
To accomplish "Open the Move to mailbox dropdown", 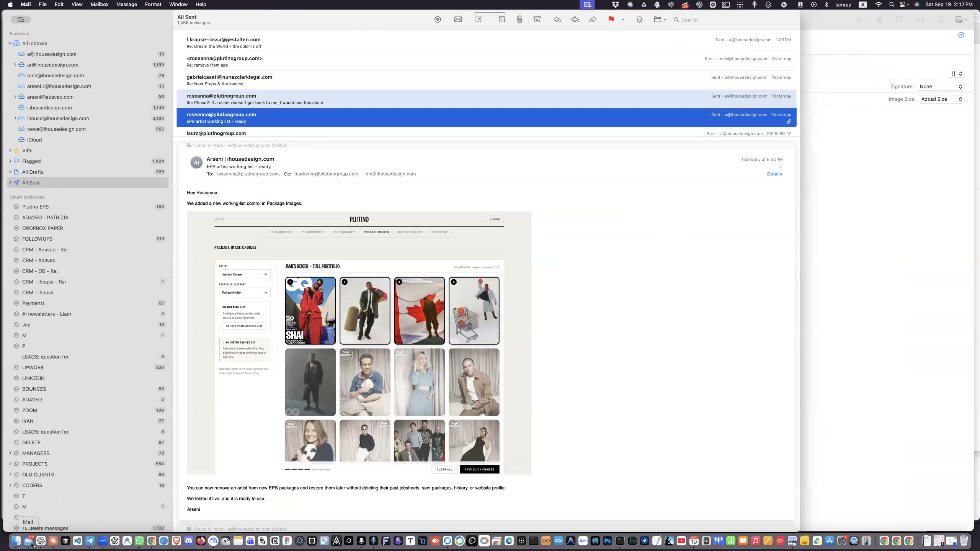I will (660, 20).
